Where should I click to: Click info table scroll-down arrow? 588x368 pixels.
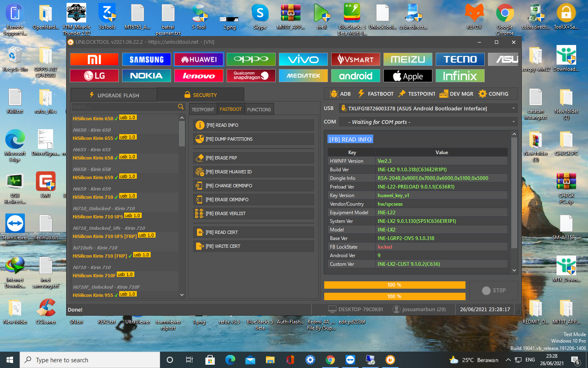(x=514, y=270)
